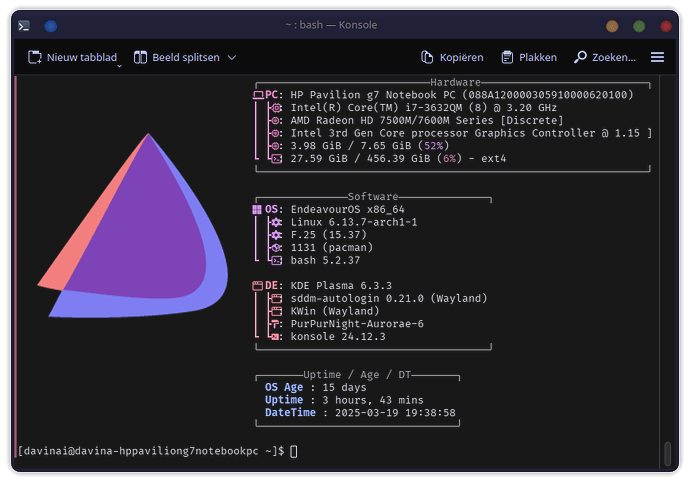Open the Zoeken search function

[605, 57]
